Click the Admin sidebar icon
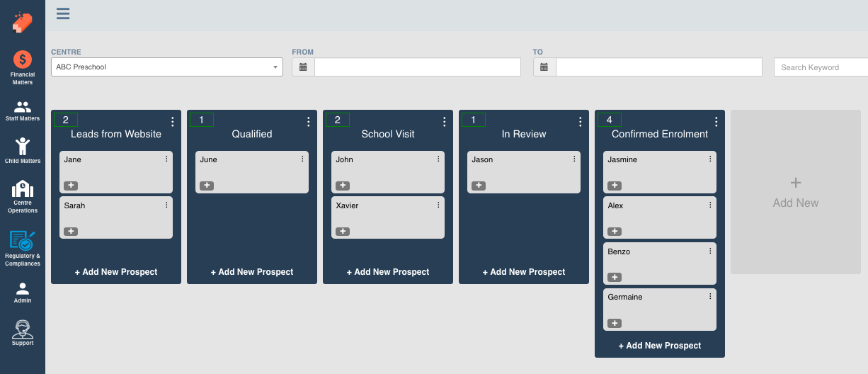The width and height of the screenshot is (868, 374). pos(23,293)
